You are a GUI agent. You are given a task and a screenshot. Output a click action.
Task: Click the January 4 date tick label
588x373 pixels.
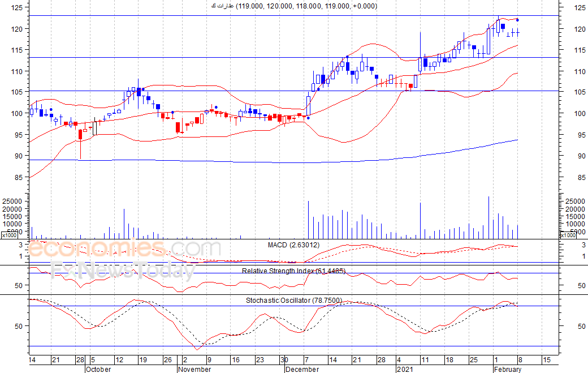(x=399, y=360)
